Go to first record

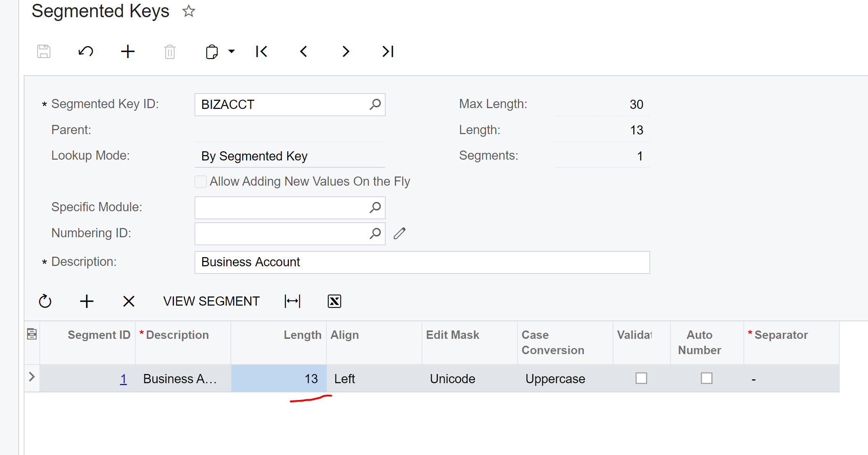point(261,51)
